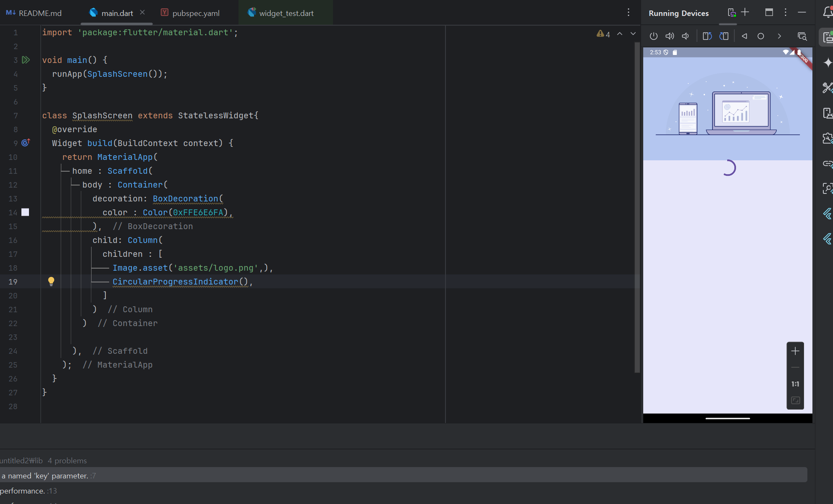Open the Notifications bell icon
The width and height of the screenshot is (833, 504).
[x=827, y=13]
